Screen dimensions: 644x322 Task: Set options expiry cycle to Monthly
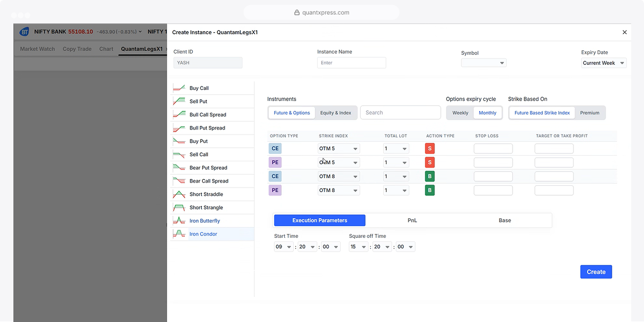pyautogui.click(x=488, y=113)
